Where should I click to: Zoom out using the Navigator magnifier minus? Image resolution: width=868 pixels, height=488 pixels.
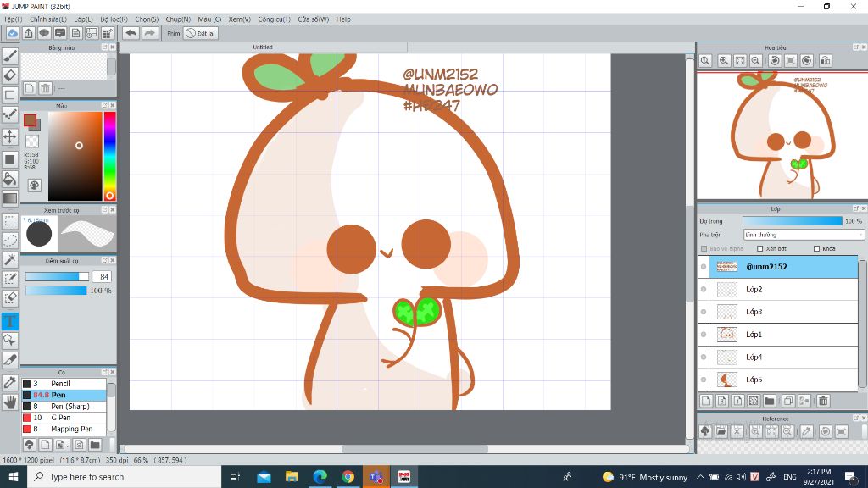(755, 61)
